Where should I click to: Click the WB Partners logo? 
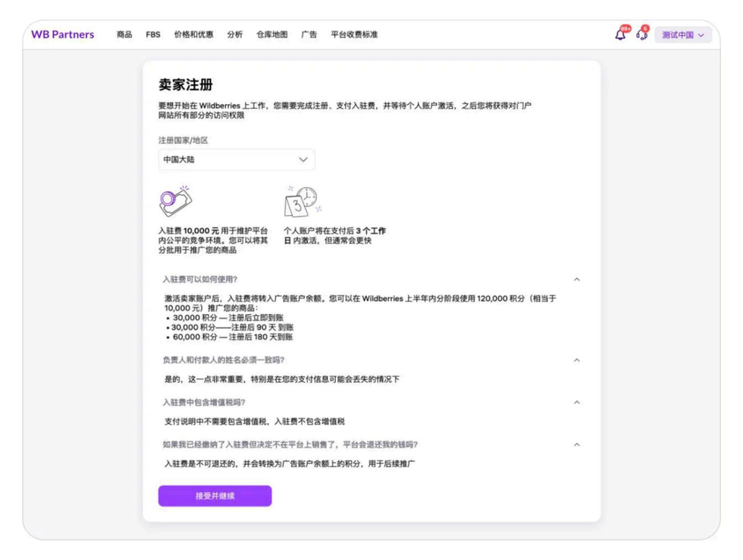63,34
